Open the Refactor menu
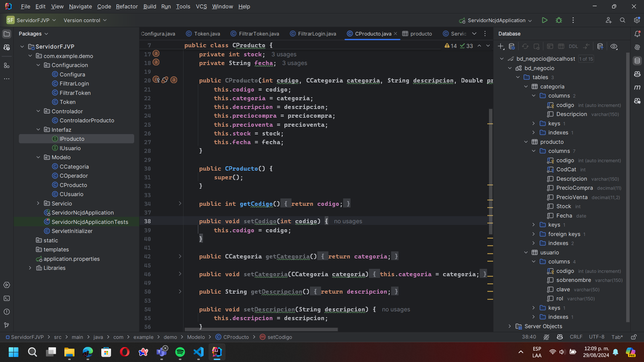 [x=126, y=6]
